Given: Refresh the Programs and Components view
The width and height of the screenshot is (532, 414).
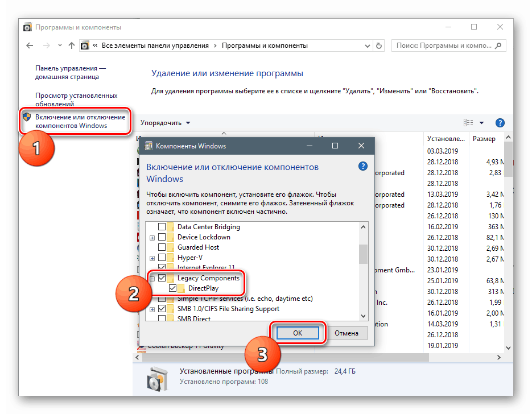Looking at the screenshot, I should click(379, 45).
